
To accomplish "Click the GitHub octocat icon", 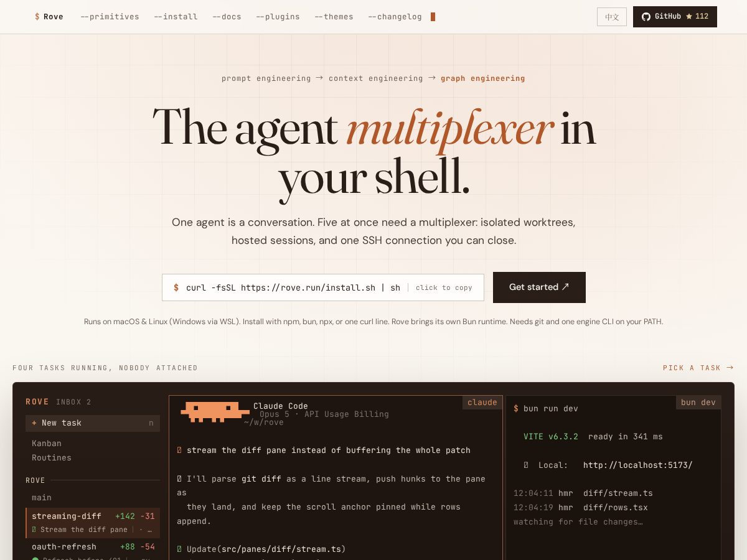I will [646, 17].
